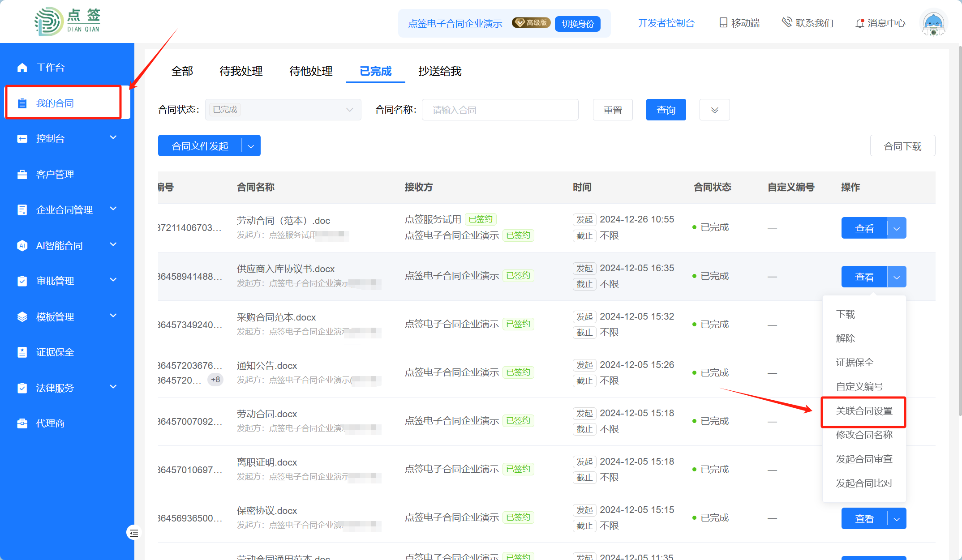Open the 查看 dropdown arrow for 劳动合同（范本）.doc

point(897,228)
